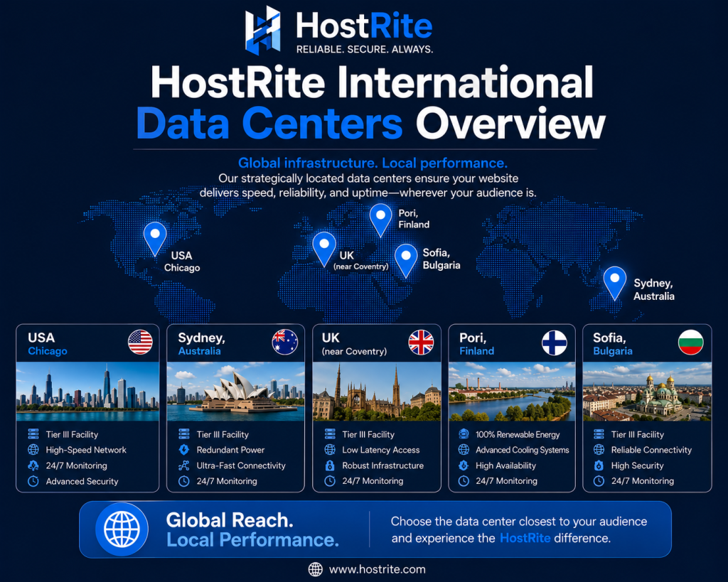
Task: Click the HostRite link in banner text
Action: (525, 538)
